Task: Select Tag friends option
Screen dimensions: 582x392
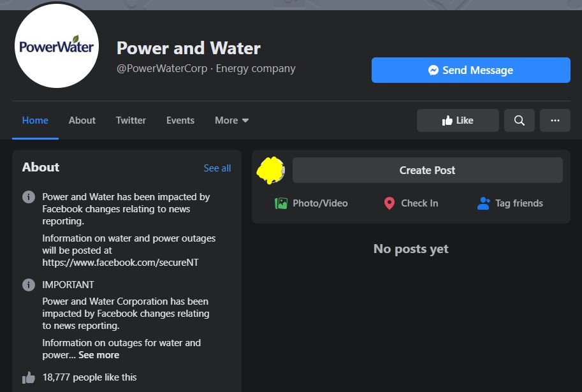Action: point(510,203)
